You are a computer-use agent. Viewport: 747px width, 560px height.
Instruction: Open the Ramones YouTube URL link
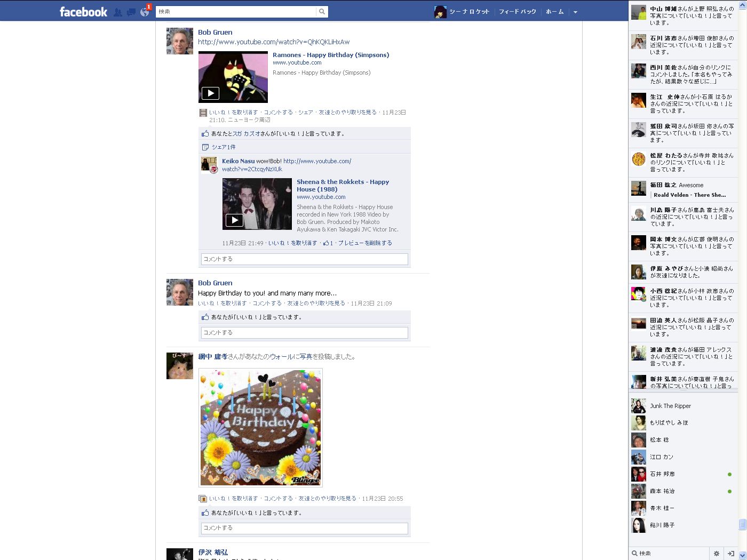274,42
